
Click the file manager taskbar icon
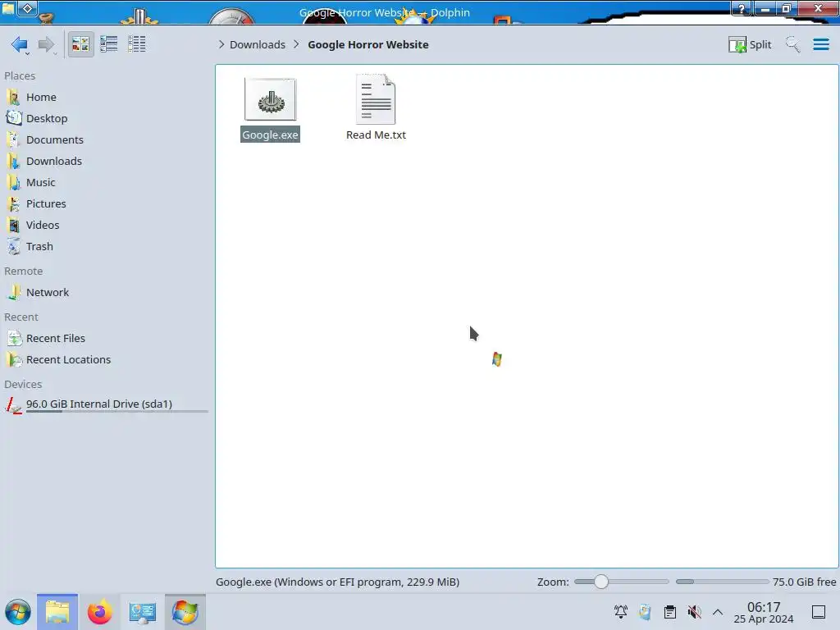[x=57, y=612]
